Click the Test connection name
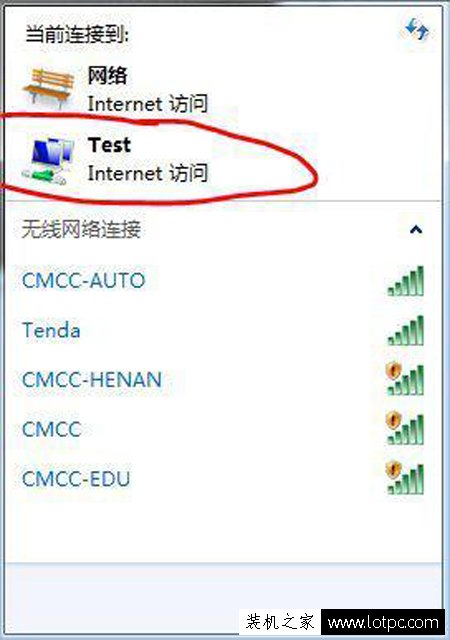450x640 pixels. 109,144
